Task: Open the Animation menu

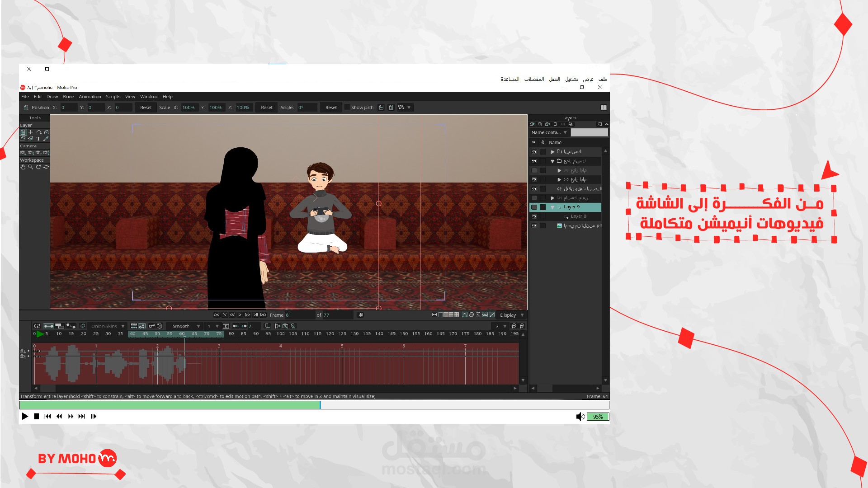Action: [90, 97]
